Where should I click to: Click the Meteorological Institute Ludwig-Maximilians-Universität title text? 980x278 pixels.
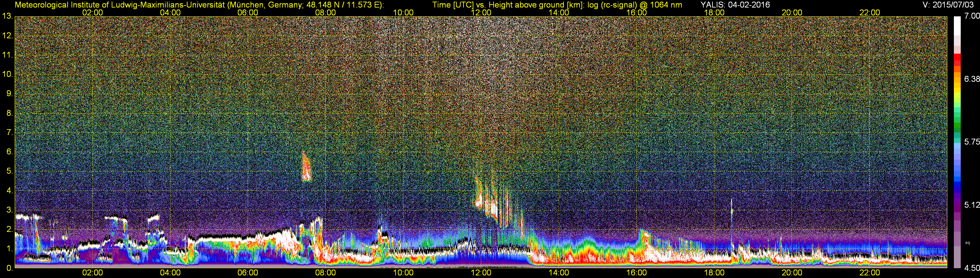[x=199, y=5]
